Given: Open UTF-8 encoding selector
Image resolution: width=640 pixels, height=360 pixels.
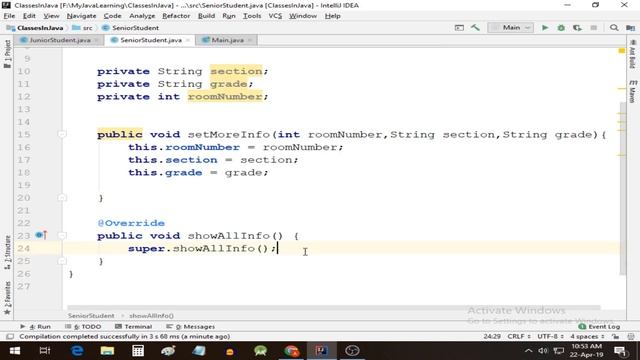Looking at the screenshot, I should coord(550,337).
